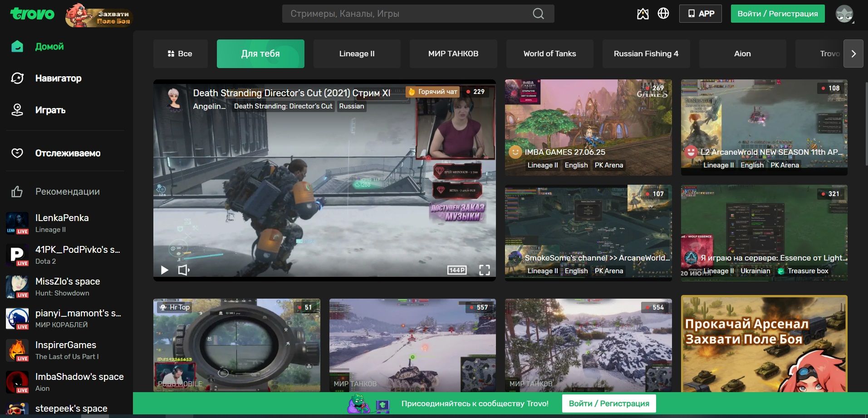Click the Hr Top badge on PUBG stream
Screen dimensions: 868x418
[175, 307]
